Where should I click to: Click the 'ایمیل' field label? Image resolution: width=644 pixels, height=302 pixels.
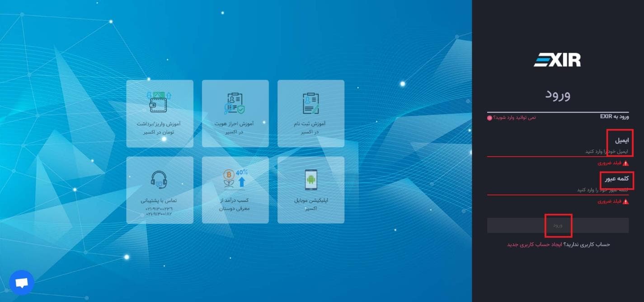coord(621,140)
